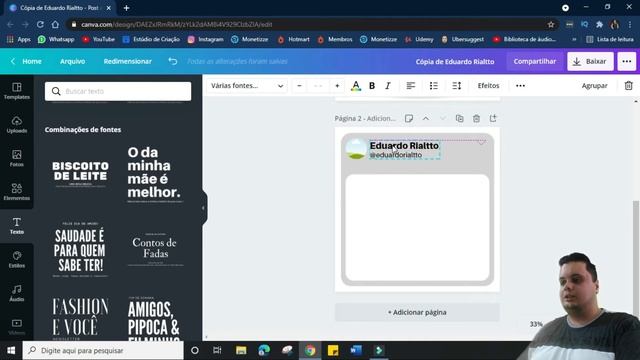Image resolution: width=640 pixels, height=360 pixels.
Task: Open the Templates sidebar panel
Action: (17, 91)
